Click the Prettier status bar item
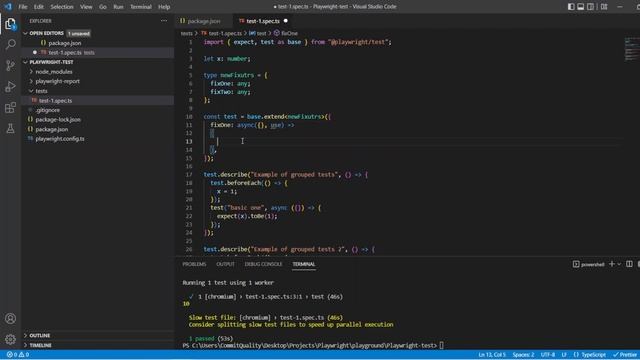The image size is (640, 360). coord(625,355)
